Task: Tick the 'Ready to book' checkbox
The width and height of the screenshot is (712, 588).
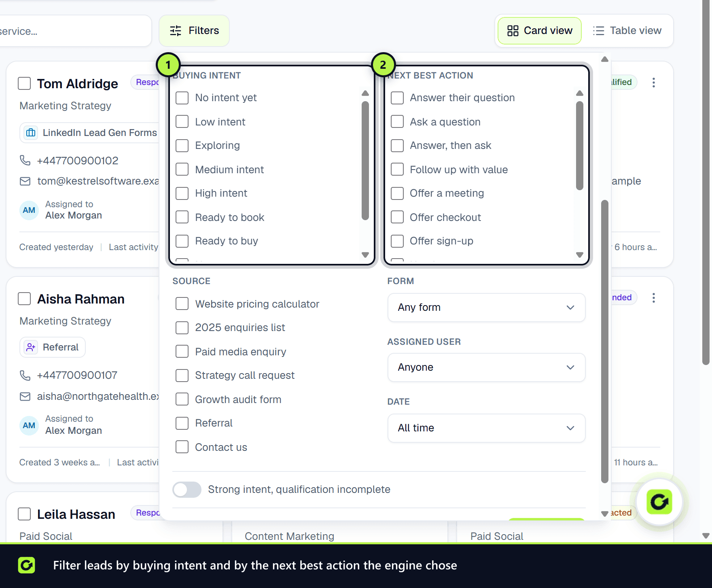Action: point(182,217)
